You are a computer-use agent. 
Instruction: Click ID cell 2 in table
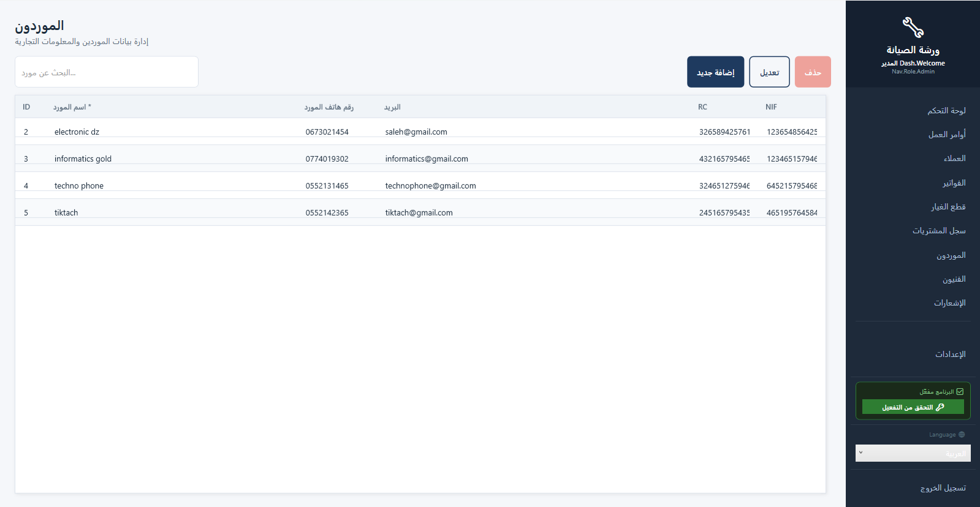(26, 132)
